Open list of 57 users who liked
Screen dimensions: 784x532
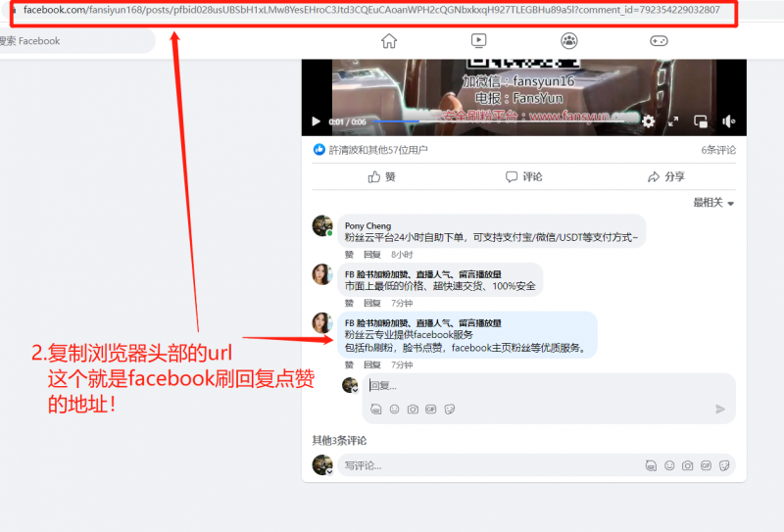coord(378,150)
